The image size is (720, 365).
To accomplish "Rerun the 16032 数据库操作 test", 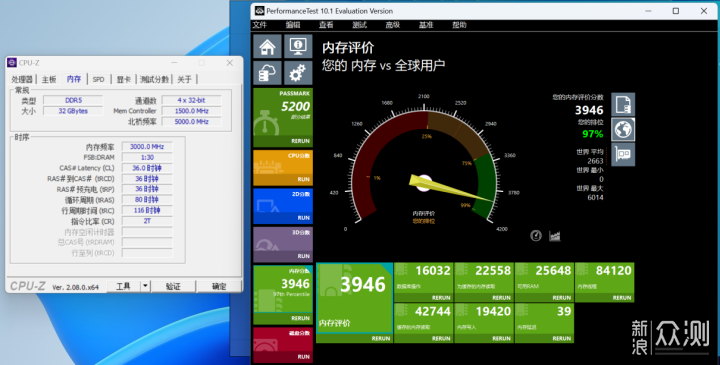I will point(441,298).
